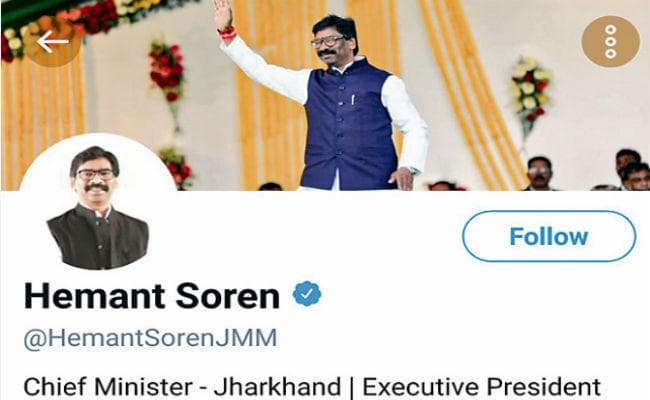The height and width of the screenshot is (400, 650).
Task: Follow Hemant Soren's account
Action: coord(549,236)
